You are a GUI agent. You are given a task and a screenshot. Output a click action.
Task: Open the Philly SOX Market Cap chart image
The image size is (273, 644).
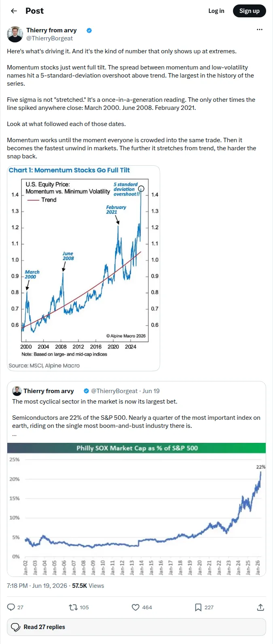136,509
